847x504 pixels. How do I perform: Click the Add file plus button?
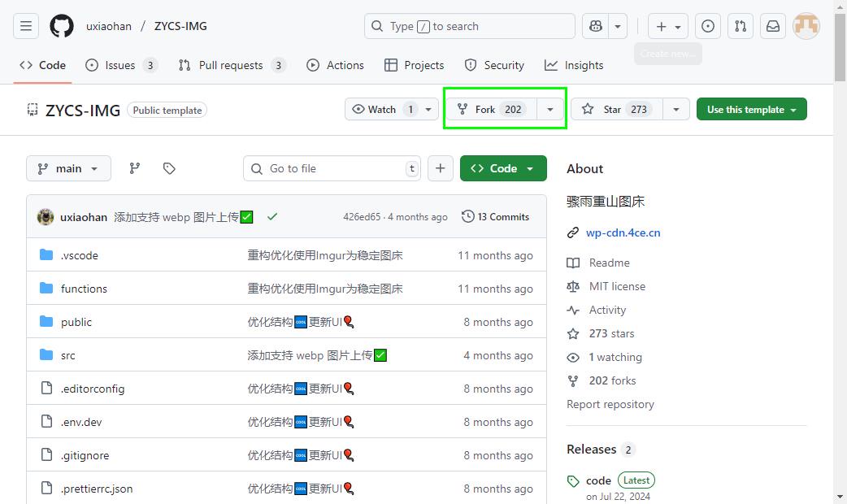(x=440, y=168)
